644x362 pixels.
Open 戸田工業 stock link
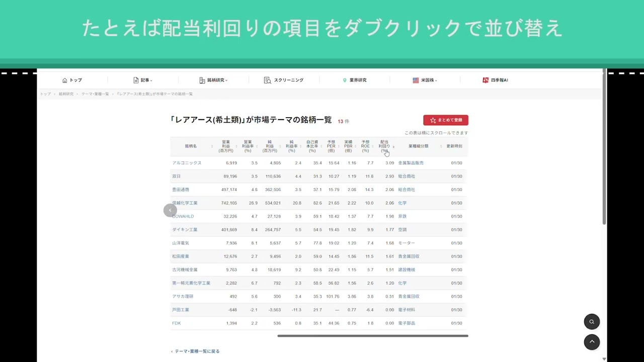(181, 310)
